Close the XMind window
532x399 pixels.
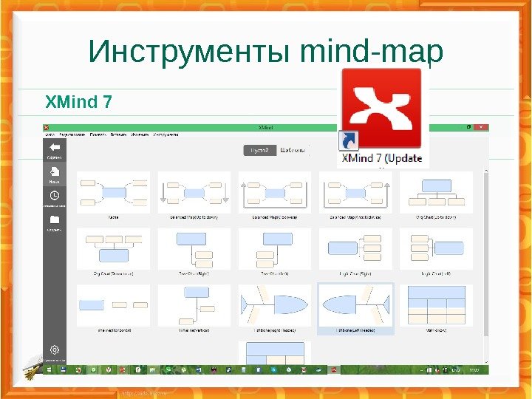click(x=481, y=127)
